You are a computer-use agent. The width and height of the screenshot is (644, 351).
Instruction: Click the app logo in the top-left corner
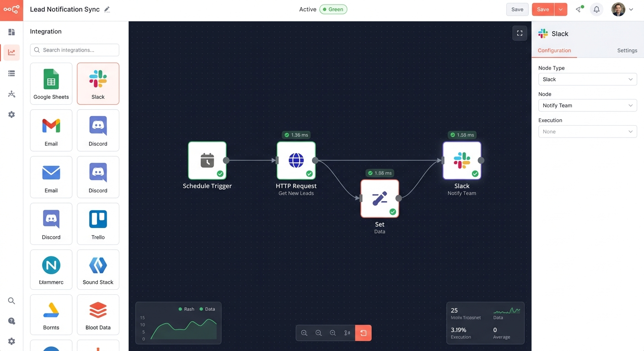(11, 10)
